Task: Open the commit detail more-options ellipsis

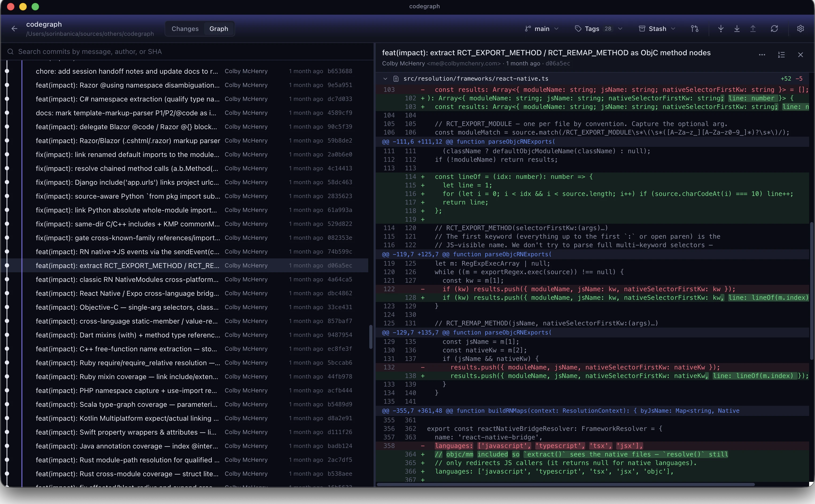Action: pyautogui.click(x=762, y=55)
